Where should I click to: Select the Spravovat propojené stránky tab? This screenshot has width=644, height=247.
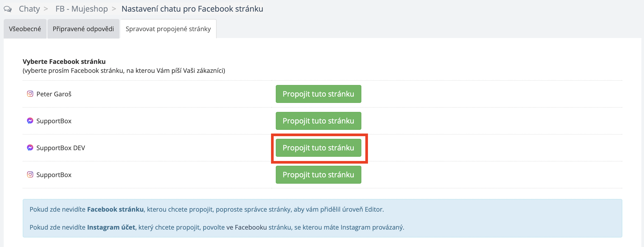[x=168, y=29]
